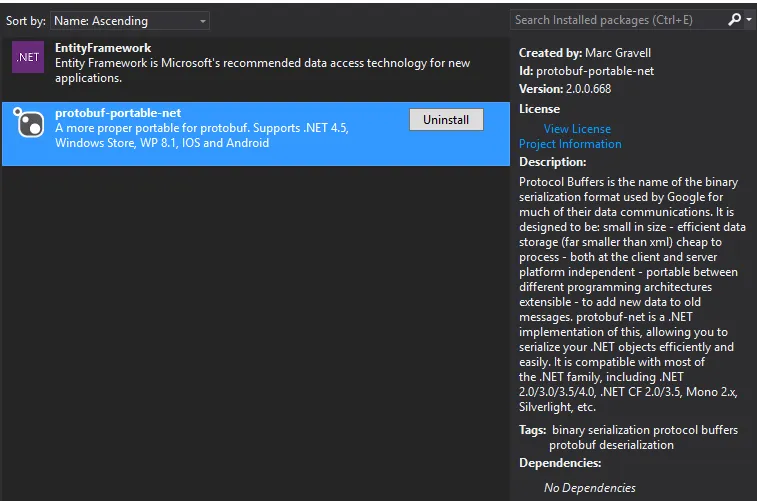
Task: Open the View License link
Action: click(577, 129)
